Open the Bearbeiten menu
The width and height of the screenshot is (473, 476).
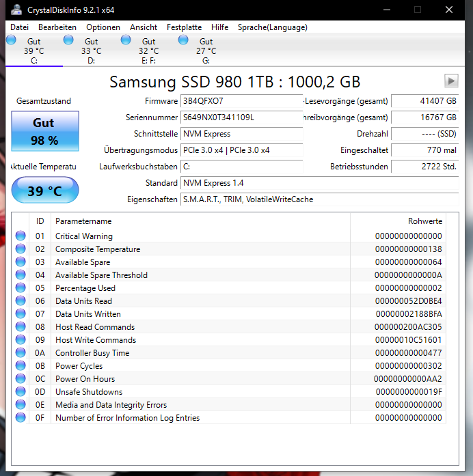click(57, 27)
